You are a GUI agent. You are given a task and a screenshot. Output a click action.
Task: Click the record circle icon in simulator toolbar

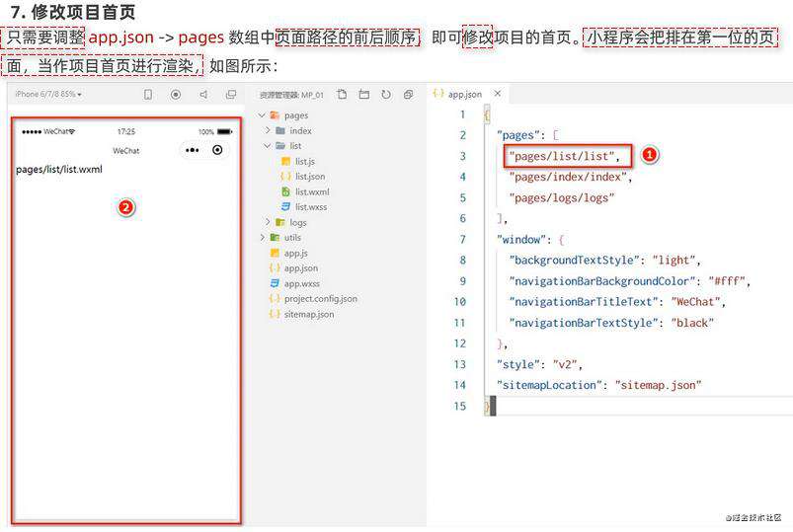coord(176,95)
